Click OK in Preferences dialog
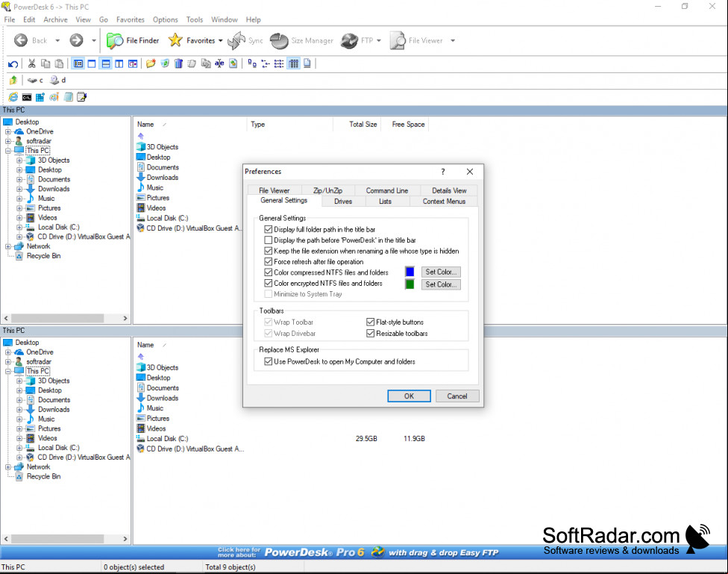 [409, 396]
